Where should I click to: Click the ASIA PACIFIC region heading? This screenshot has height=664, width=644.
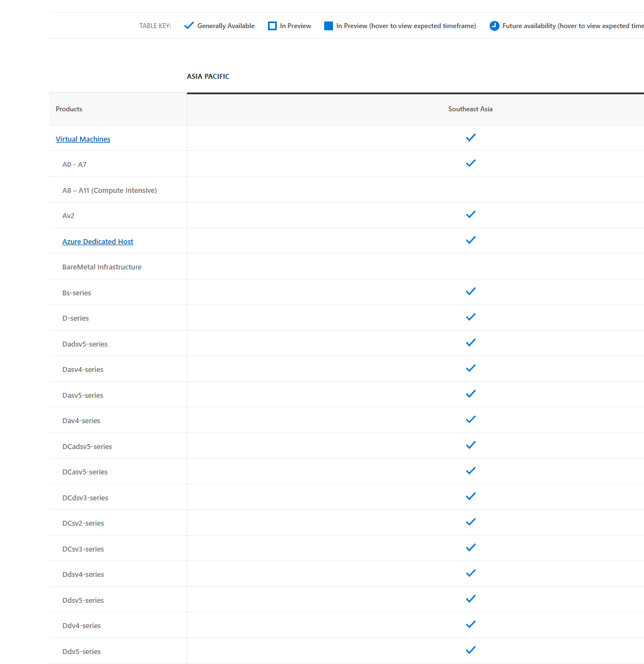[208, 77]
